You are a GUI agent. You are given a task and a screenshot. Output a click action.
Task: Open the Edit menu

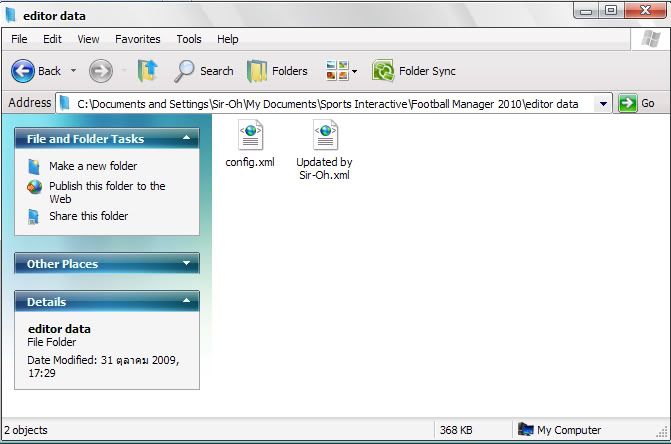point(52,39)
